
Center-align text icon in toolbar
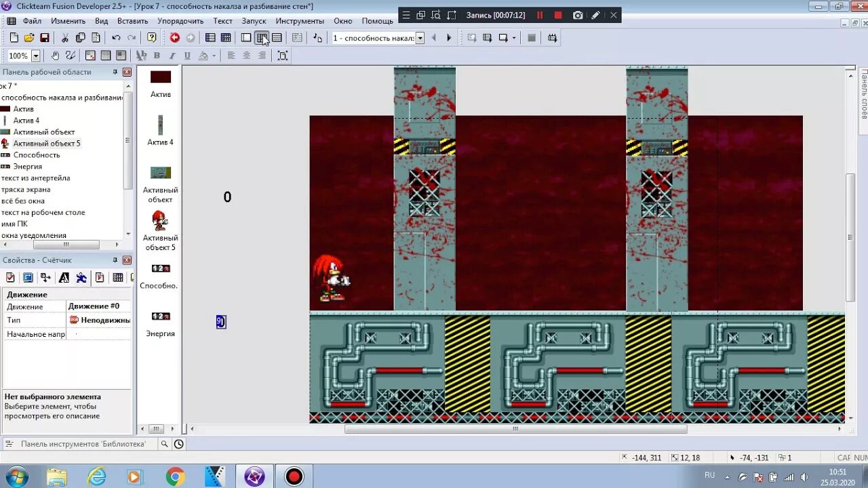247,56
